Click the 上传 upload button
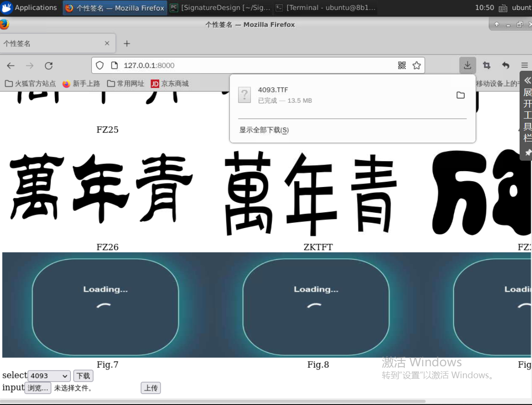This screenshot has height=405, width=532. coord(151,388)
